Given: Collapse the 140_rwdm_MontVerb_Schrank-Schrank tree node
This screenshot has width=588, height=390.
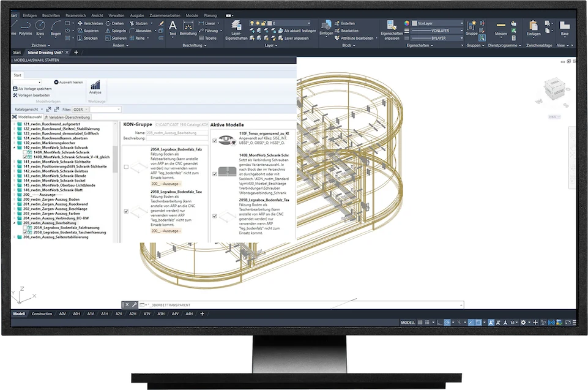Looking at the screenshot, I should coord(15,148).
